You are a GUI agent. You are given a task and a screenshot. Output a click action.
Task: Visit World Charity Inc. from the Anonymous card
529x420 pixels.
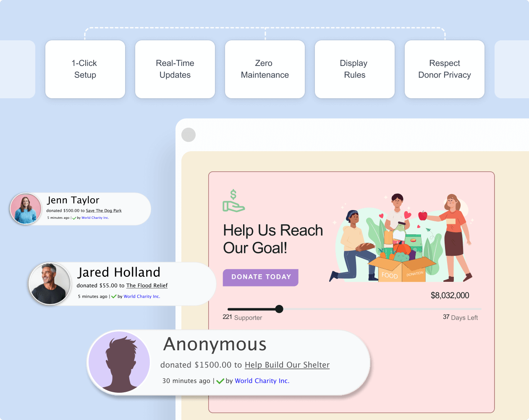[262, 381]
